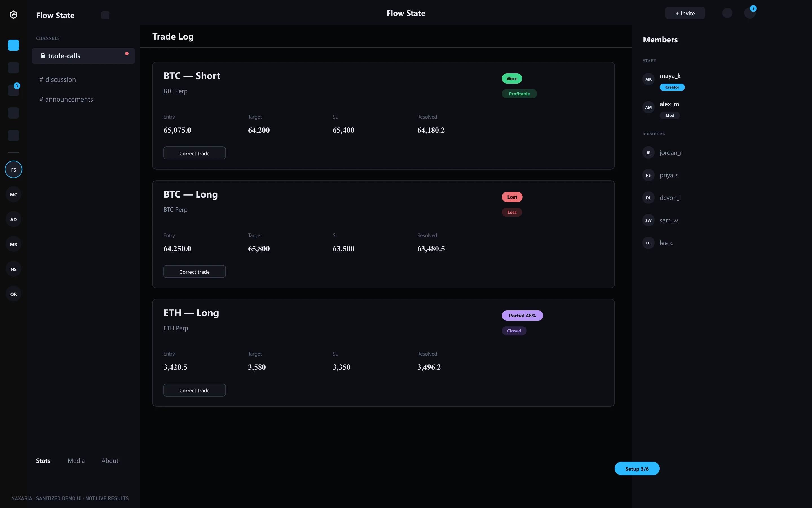Image resolution: width=812 pixels, height=508 pixels.
Task: Click resolved value 64,180.2
Action: pos(431,130)
